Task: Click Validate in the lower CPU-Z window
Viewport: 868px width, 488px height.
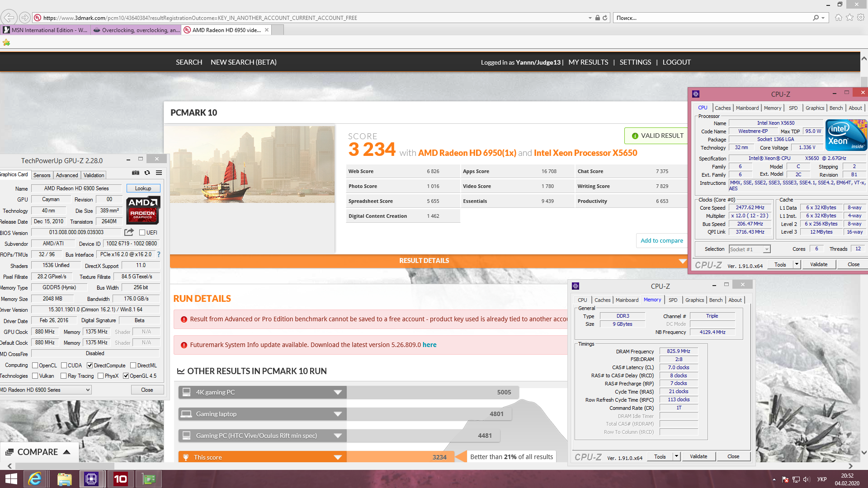Action: point(698,456)
